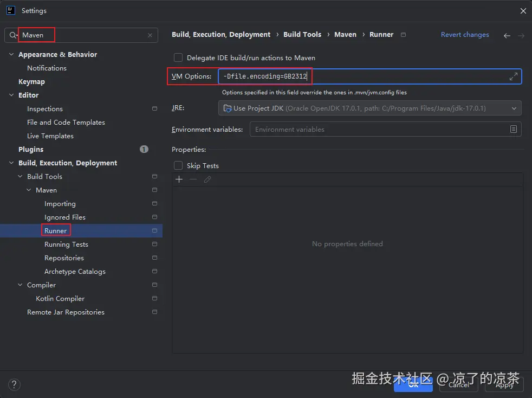
Task: Close the Settings dialog
Action: (x=523, y=11)
